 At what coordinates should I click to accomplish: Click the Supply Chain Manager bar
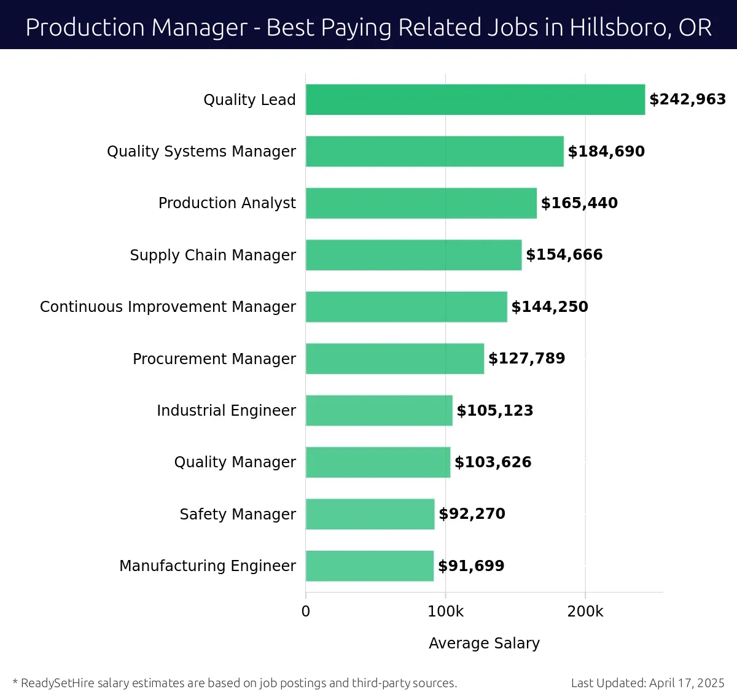click(414, 255)
